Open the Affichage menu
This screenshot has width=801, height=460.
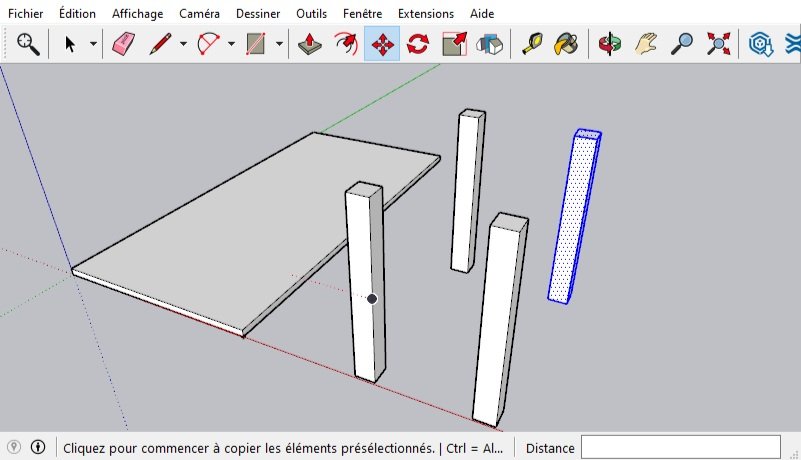(x=137, y=14)
